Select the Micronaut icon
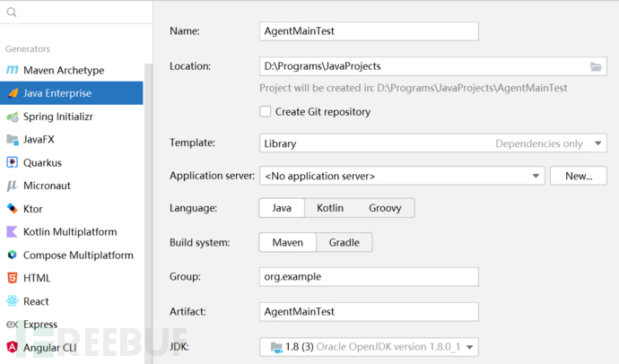The image size is (619, 364). [x=13, y=186]
